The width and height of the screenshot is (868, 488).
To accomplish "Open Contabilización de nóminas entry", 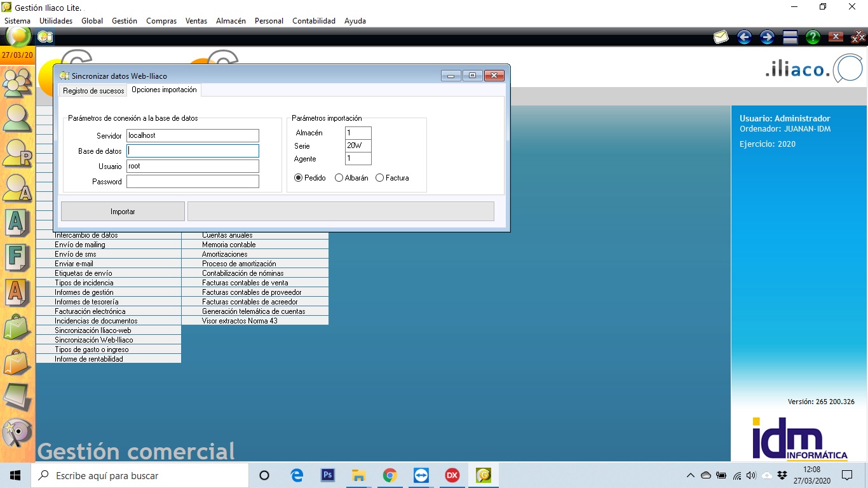I will (255, 273).
